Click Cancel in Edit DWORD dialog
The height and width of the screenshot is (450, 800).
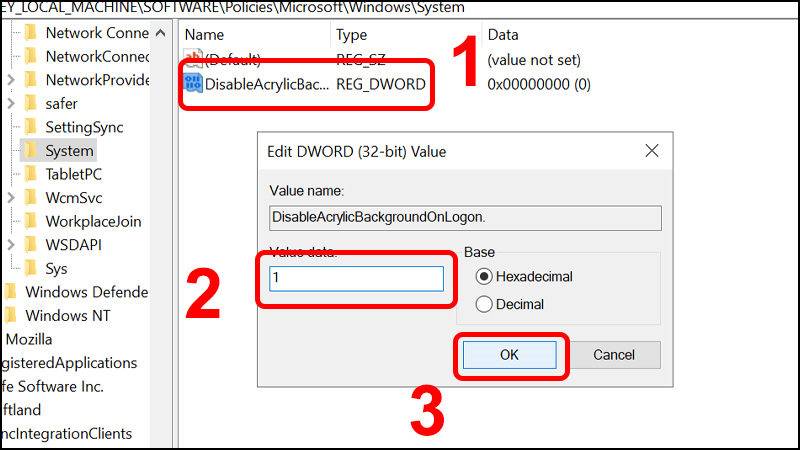click(614, 355)
